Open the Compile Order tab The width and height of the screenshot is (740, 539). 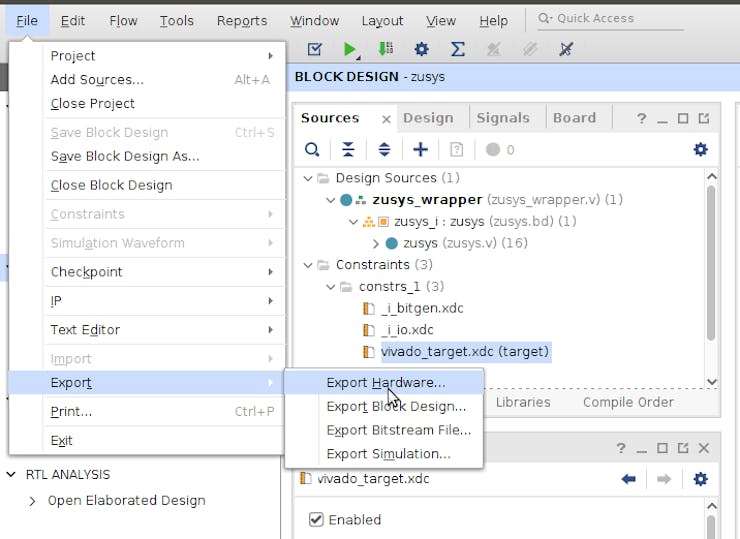[628, 402]
